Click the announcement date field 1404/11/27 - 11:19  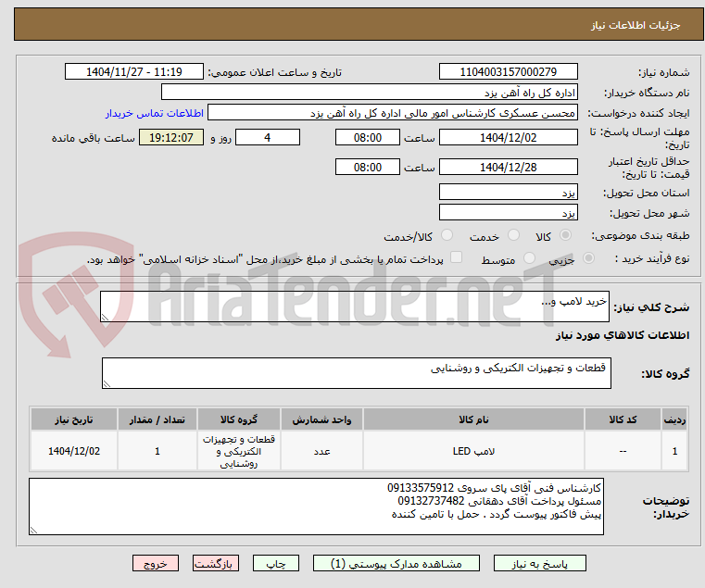coord(134,71)
